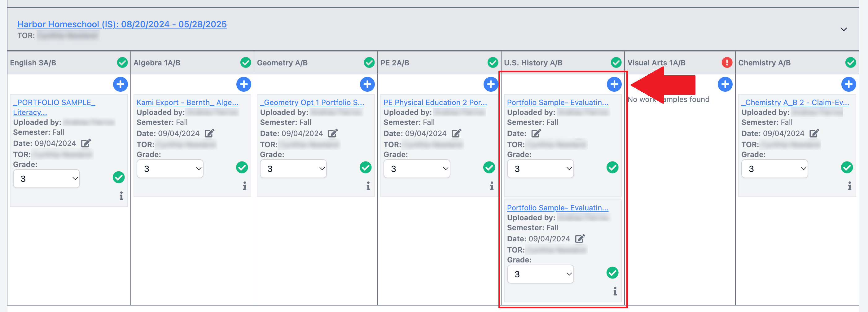The width and height of the screenshot is (868, 312).
Task: Show info for Geometry work sample
Action: point(368,186)
